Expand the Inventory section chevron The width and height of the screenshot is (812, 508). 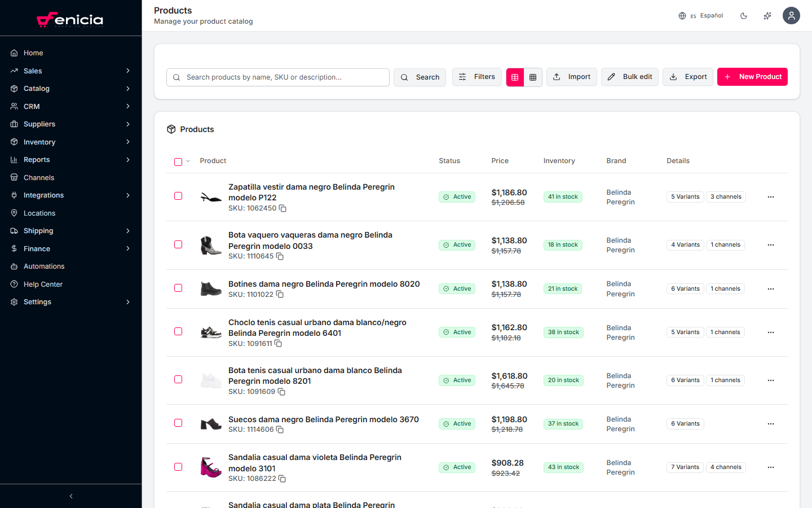tap(128, 142)
